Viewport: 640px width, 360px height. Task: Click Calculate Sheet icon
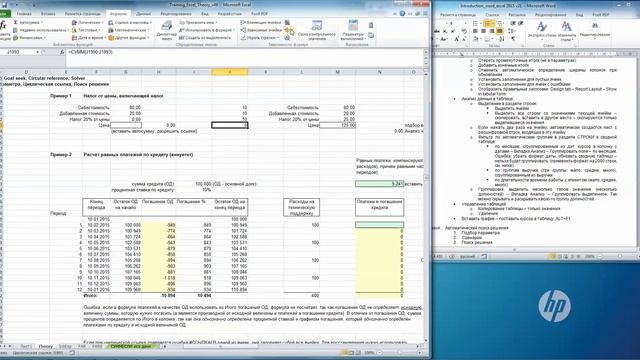pyautogui.click(x=371, y=36)
